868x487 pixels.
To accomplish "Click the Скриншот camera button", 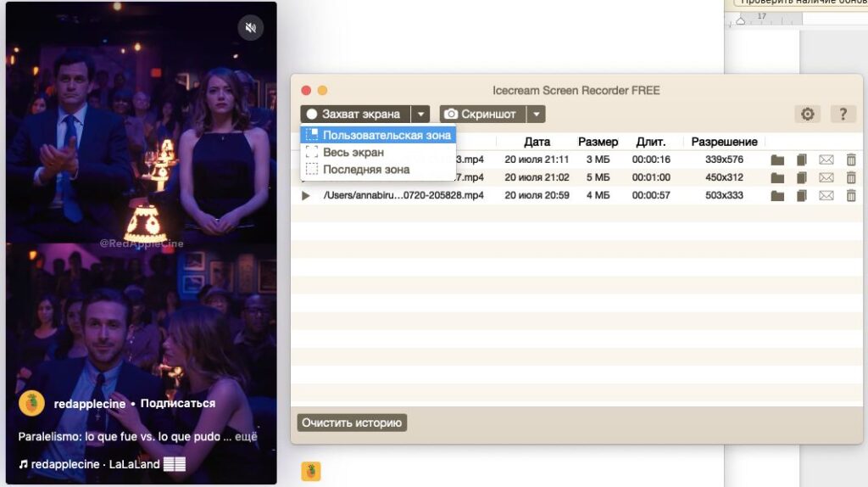I will (481, 114).
